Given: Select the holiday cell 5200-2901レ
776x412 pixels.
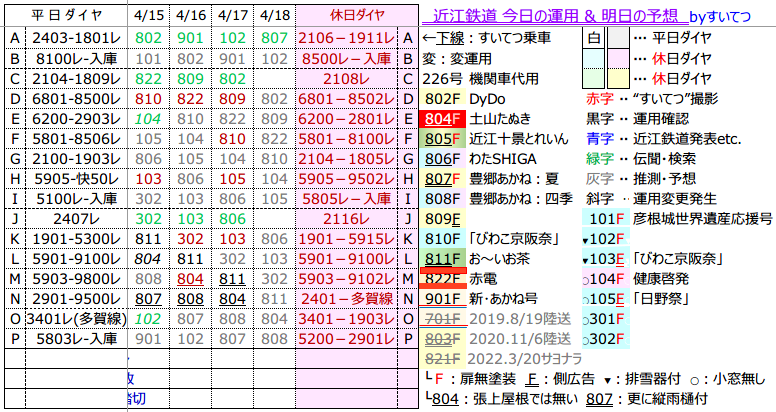Looking at the screenshot, I should 346,339.
